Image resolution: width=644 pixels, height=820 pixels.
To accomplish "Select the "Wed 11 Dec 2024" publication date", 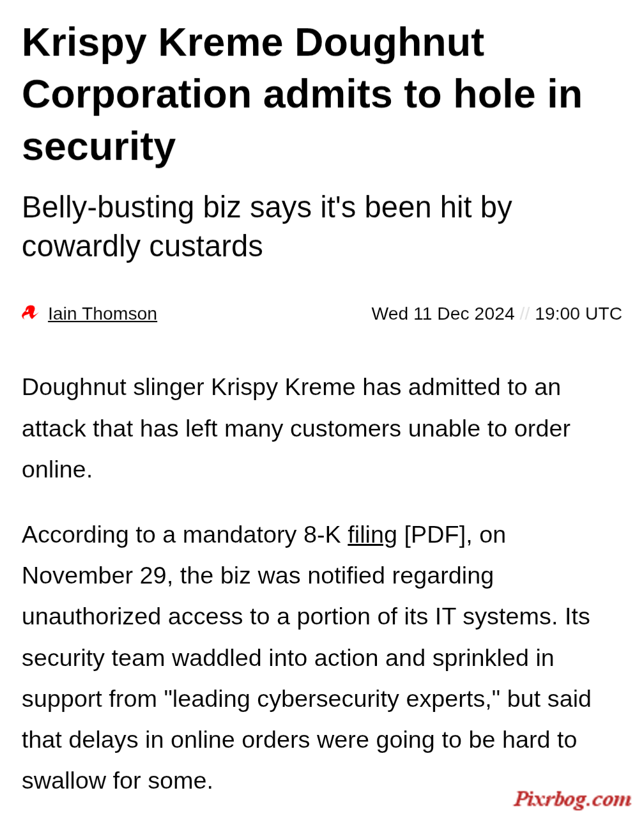I will tap(443, 314).
